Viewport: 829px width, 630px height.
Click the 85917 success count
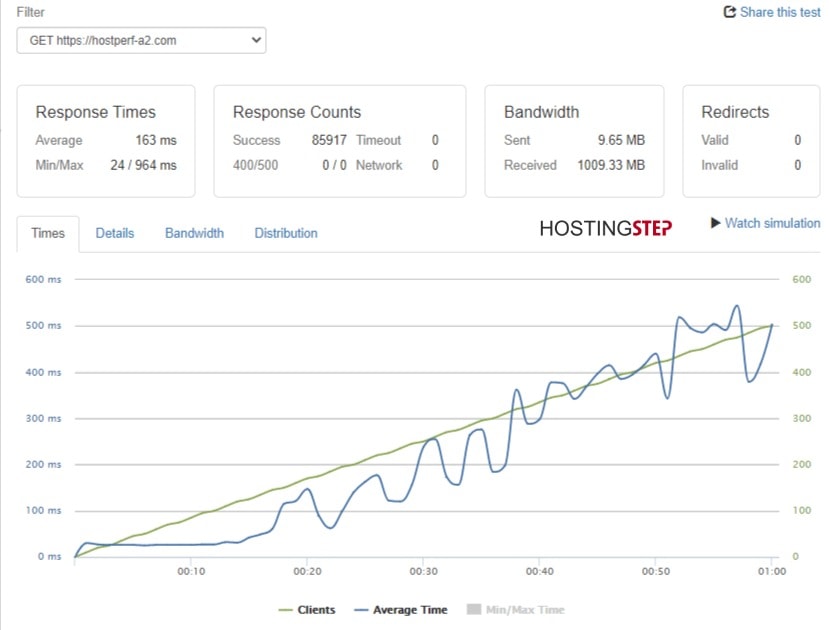click(x=329, y=140)
